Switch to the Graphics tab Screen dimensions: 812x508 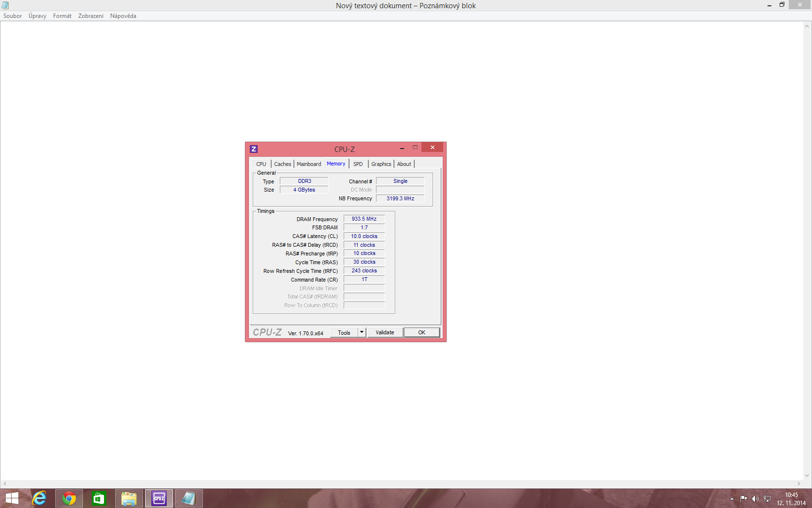click(x=381, y=164)
